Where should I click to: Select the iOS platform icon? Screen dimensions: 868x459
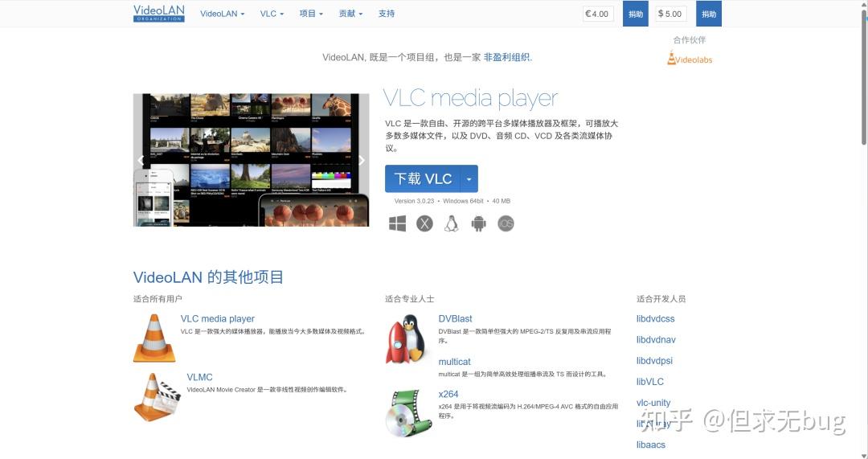click(506, 223)
